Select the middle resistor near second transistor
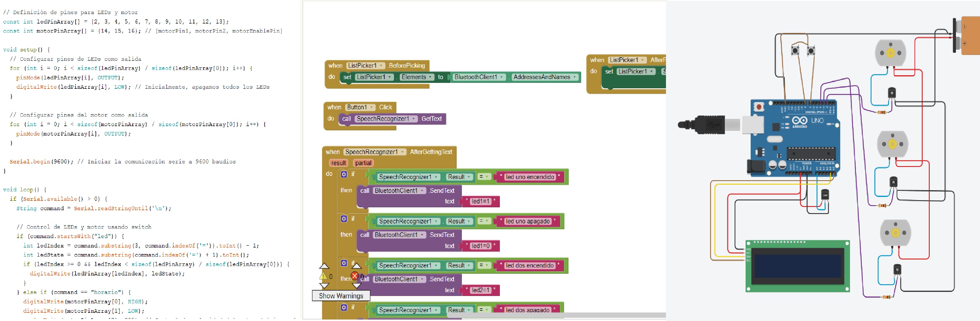 [x=883, y=205]
